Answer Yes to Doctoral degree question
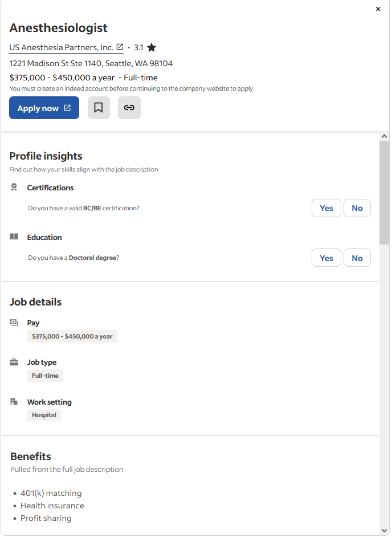Screen dimensions: 392x542 (x=326, y=258)
